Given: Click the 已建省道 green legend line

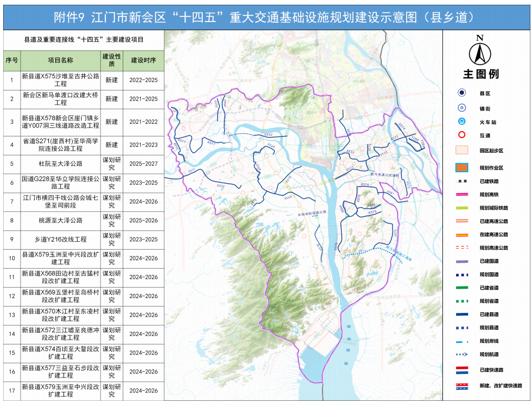Looking at the screenshot, I should 462,288.
